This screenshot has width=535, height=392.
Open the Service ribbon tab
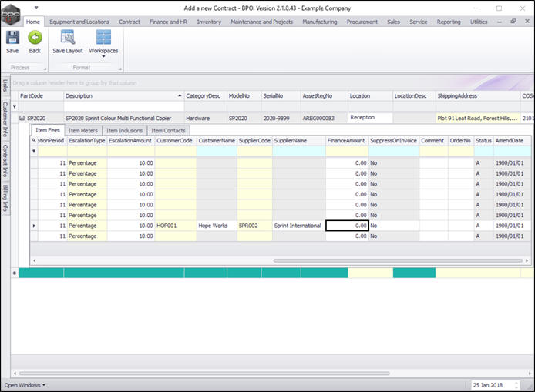[x=419, y=22]
